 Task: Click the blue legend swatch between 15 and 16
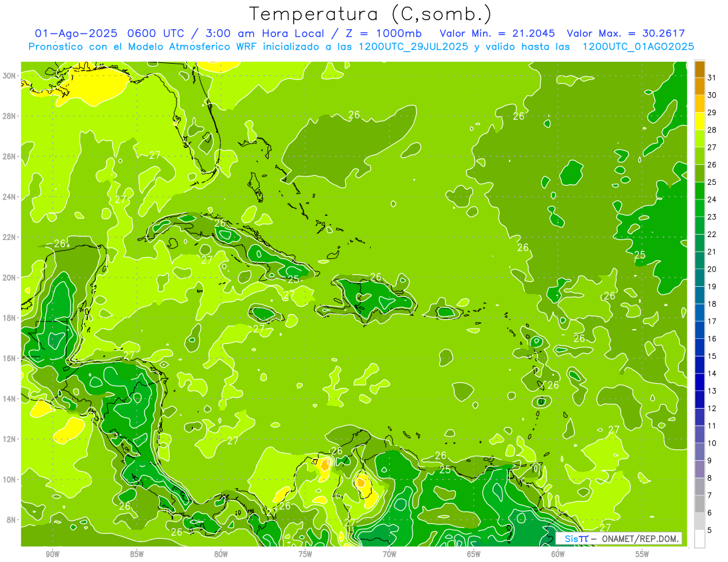tap(699, 347)
